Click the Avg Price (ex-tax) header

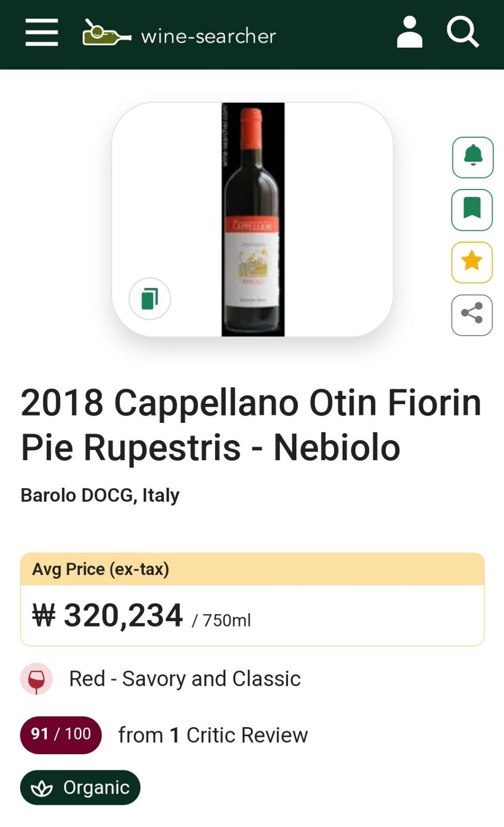[x=101, y=569]
